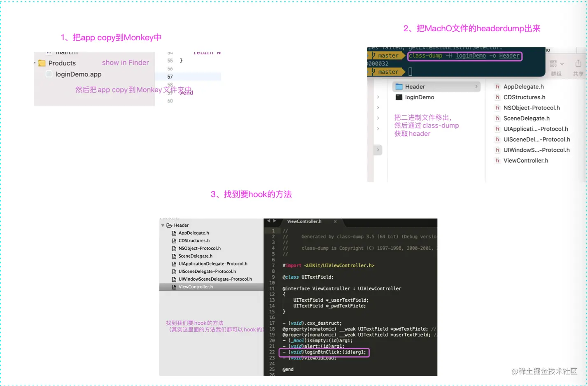Viewport: 588px width, 386px height.
Task: Click sidebar chevron level with loginDemo row
Action: [378, 97]
